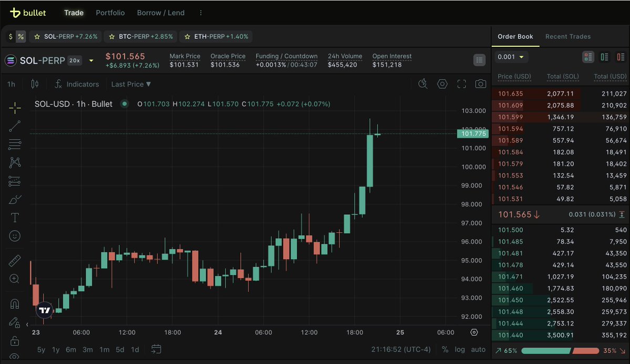Toggle percent scale on price axis
This screenshot has height=364, width=630.
(445, 349)
